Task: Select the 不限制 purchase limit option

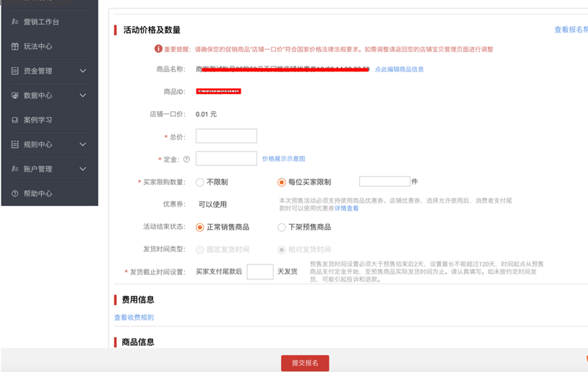Action: click(200, 183)
